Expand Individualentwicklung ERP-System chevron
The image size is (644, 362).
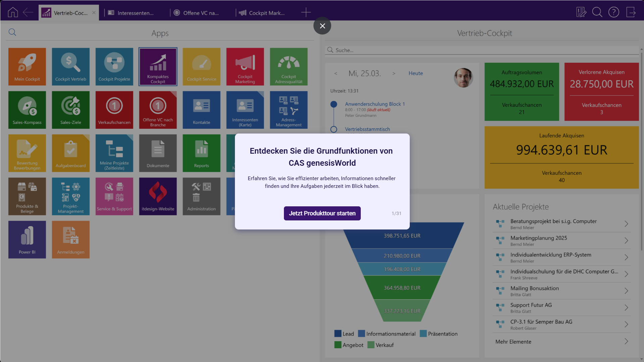626,257
